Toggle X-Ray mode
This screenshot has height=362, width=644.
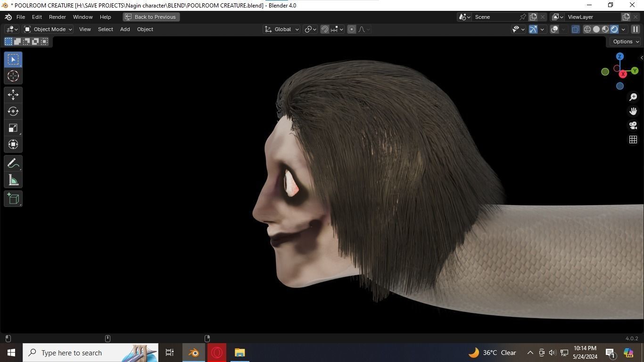[576, 29]
